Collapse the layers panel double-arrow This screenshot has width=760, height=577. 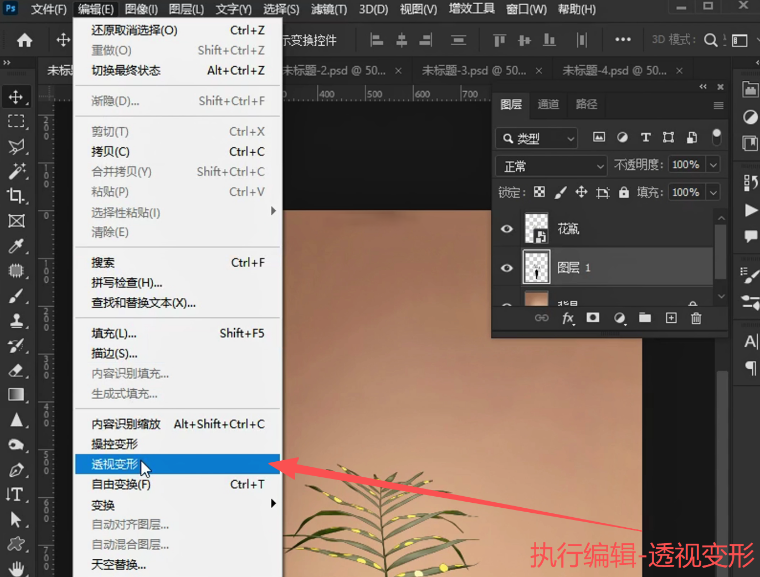(703, 87)
